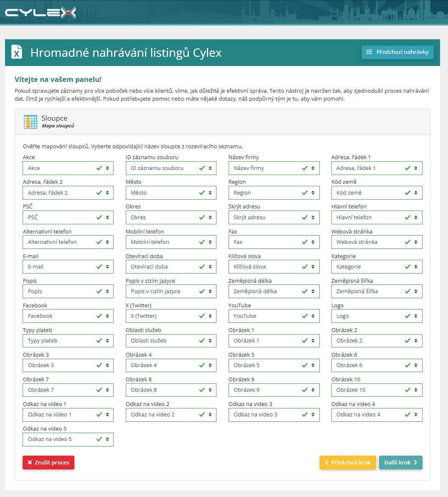Go back with Předchozí krok button

(x=348, y=462)
